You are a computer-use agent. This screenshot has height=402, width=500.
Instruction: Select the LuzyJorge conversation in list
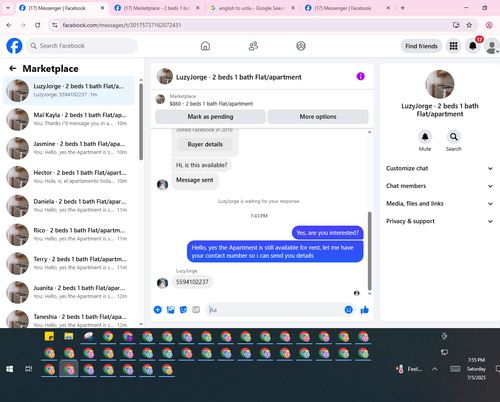click(69, 90)
